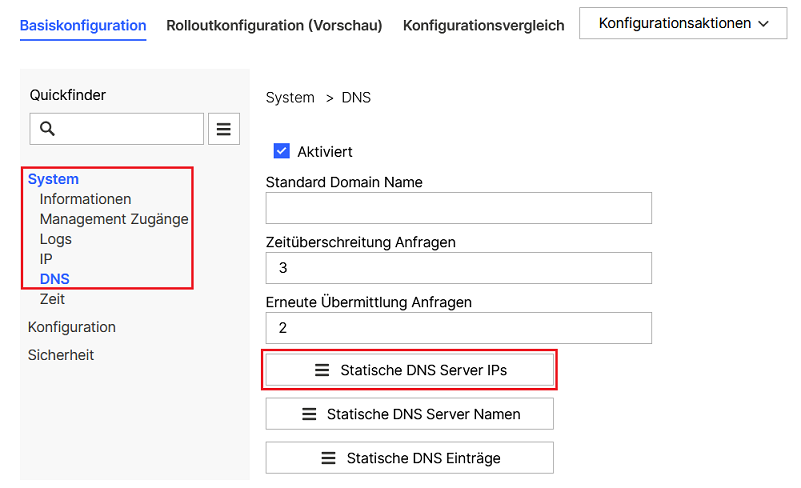This screenshot has width=801, height=488.
Task: Open Management Zugänge in the sidebar
Action: (114, 219)
